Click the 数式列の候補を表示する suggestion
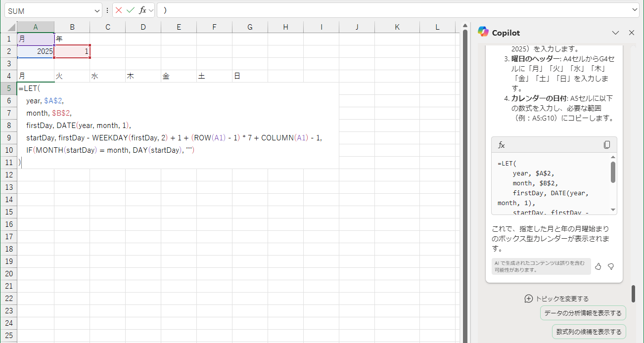 click(x=589, y=332)
